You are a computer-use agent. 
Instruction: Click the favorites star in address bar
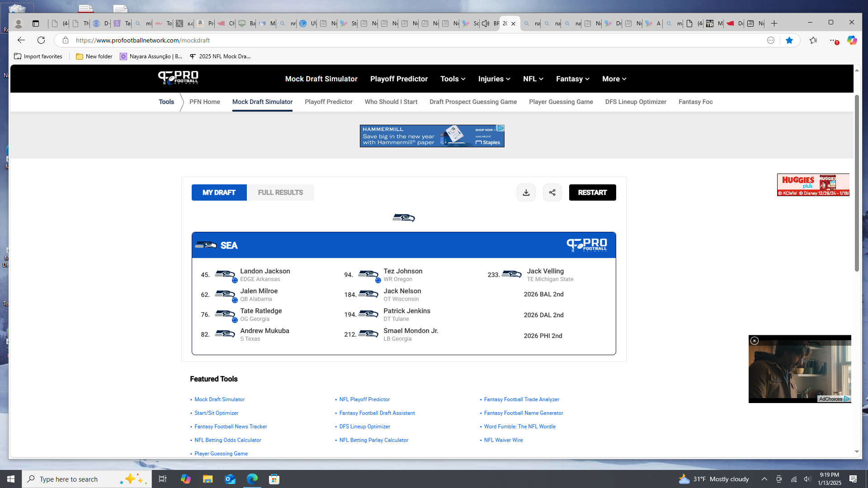click(789, 40)
